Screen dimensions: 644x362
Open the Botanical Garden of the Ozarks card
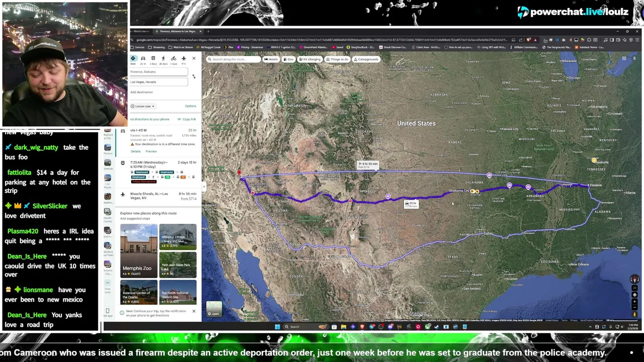click(139, 292)
